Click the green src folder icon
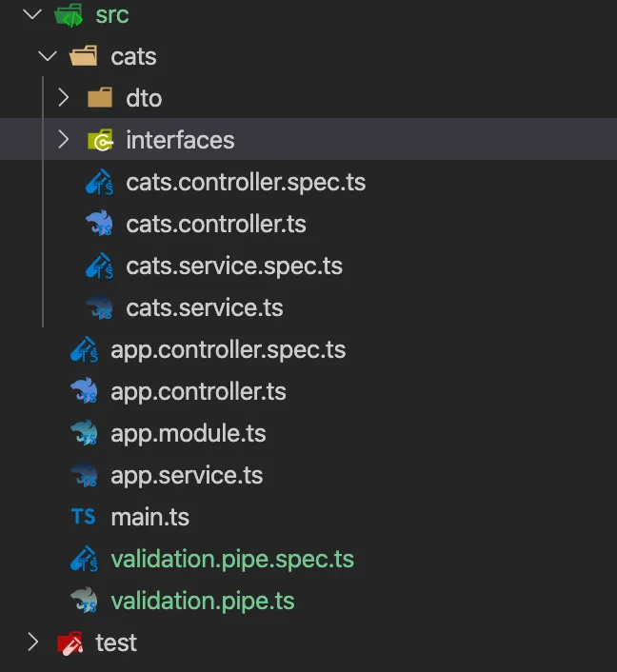This screenshot has width=617, height=672. (x=69, y=15)
